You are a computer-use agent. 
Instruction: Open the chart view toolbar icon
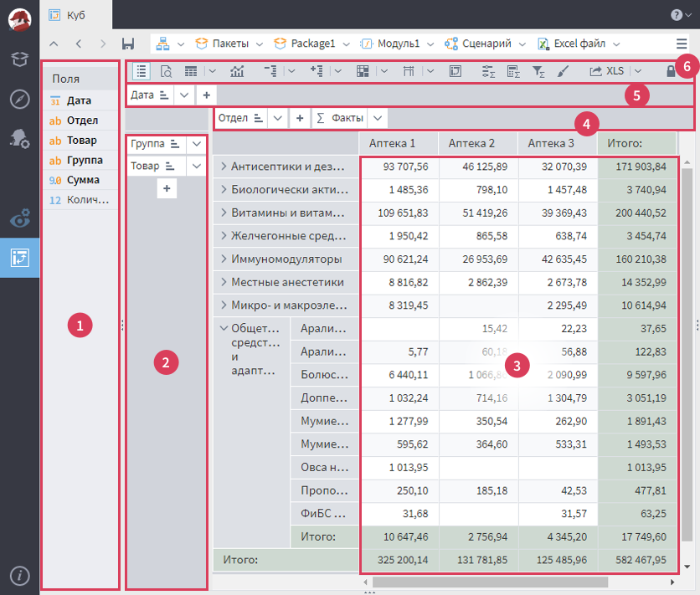pos(237,71)
